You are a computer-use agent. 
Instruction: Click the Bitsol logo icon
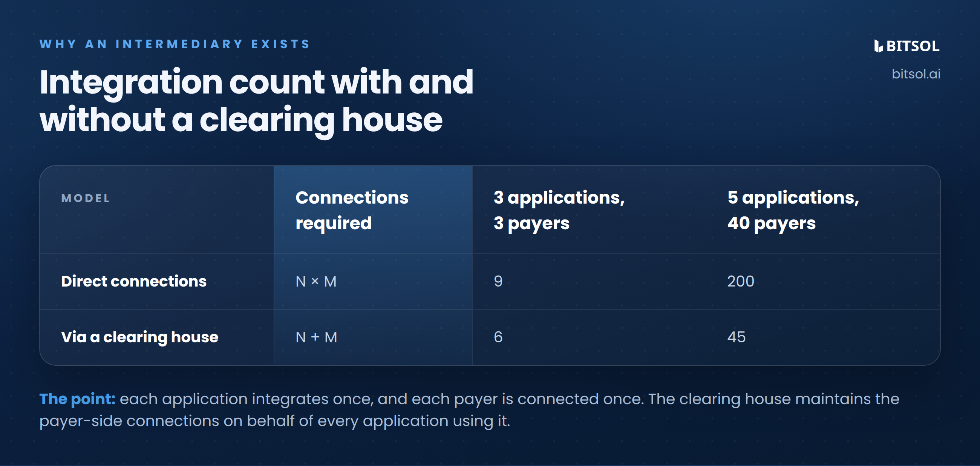878,46
